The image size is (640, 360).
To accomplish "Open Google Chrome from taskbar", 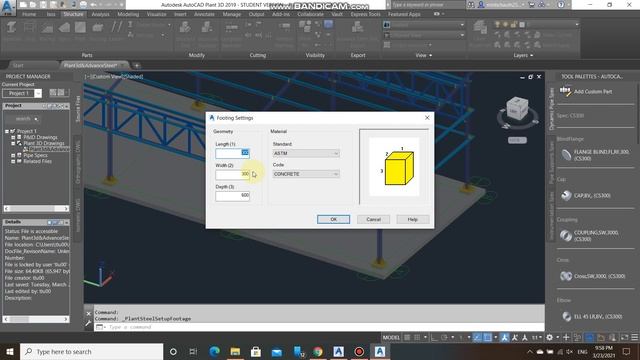I will pyautogui.click(x=318, y=351).
